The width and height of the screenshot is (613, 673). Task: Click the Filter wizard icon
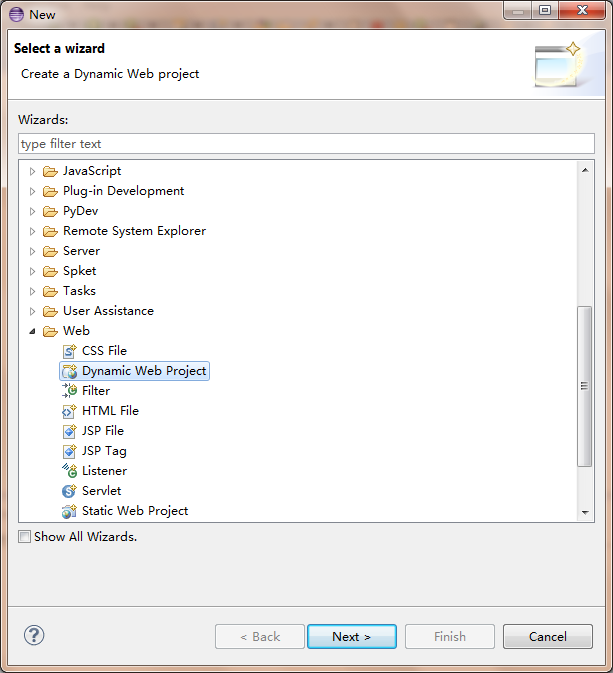coord(69,391)
